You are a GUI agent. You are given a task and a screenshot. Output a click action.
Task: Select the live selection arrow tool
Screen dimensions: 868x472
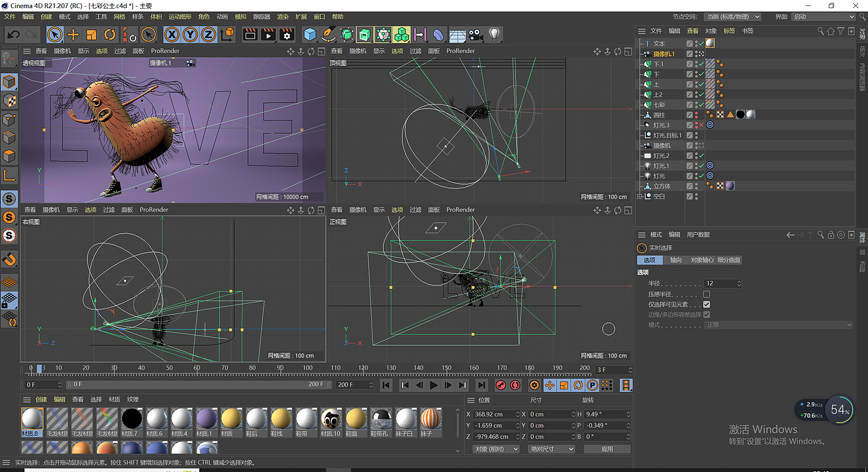click(x=55, y=35)
